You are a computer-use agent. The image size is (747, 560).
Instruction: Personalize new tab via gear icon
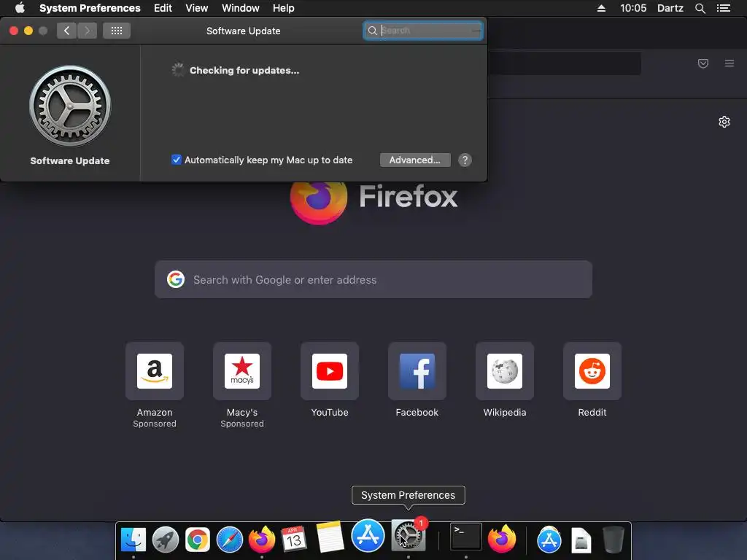[724, 122]
